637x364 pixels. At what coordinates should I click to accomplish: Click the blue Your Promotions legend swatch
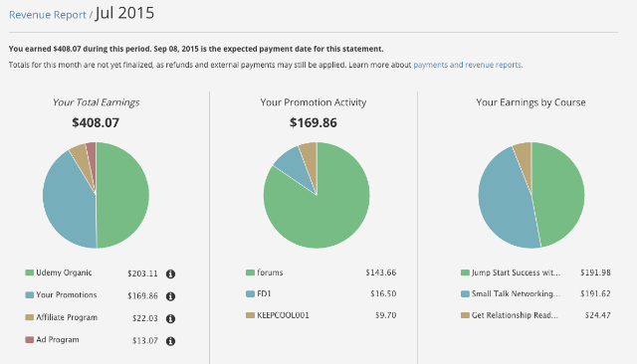click(x=29, y=295)
